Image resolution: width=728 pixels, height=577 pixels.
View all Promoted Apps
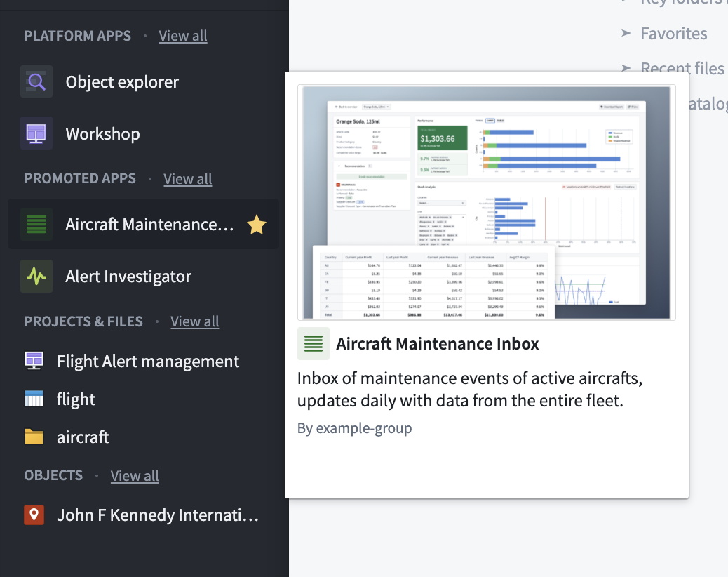click(187, 179)
